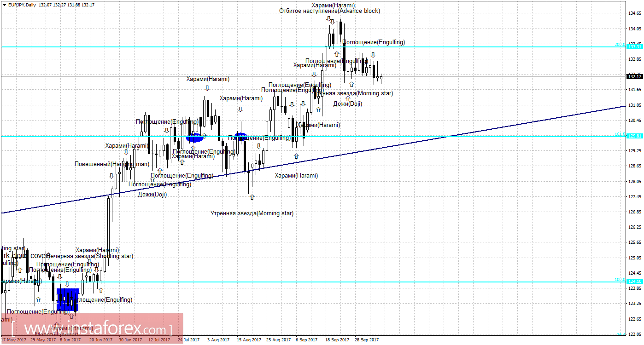644x345 pixels.
Task: Click the Дожи(Doji) label under Поглощение near 12 Jul
Action: click(x=152, y=194)
